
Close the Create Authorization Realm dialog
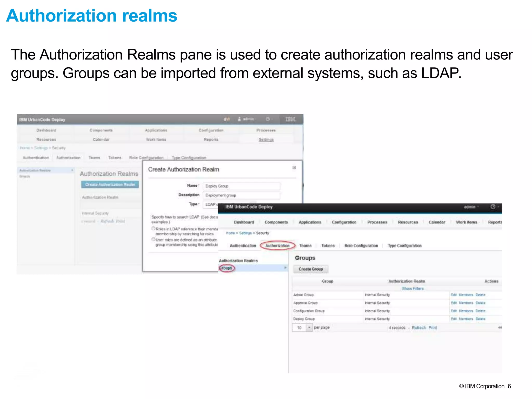coord(294,168)
